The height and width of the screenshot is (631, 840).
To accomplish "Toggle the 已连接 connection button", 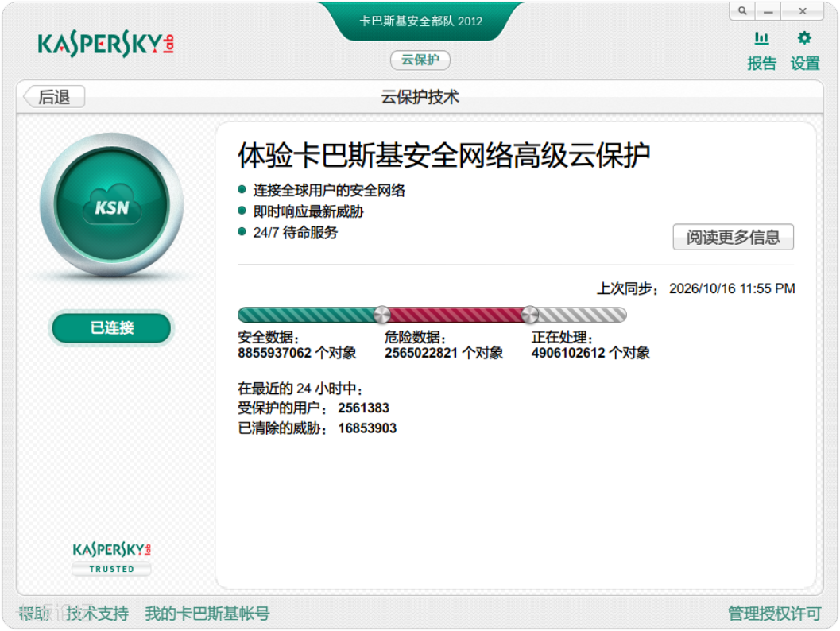I will (x=112, y=328).
